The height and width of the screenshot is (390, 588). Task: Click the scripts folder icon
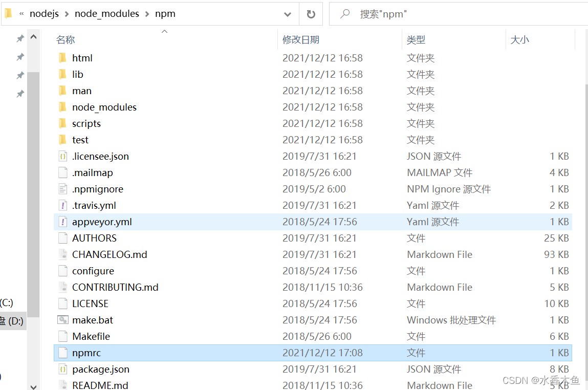point(62,123)
